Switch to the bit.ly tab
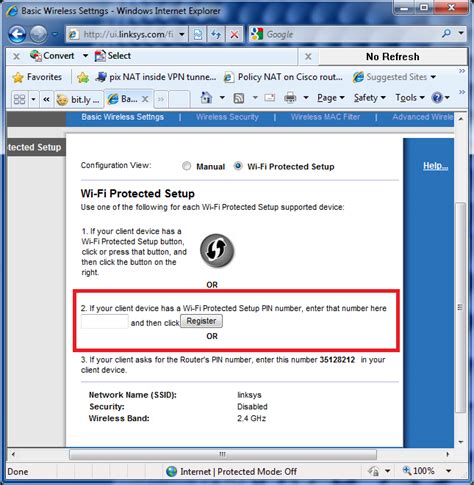This screenshot has width=474, height=485. (78, 99)
